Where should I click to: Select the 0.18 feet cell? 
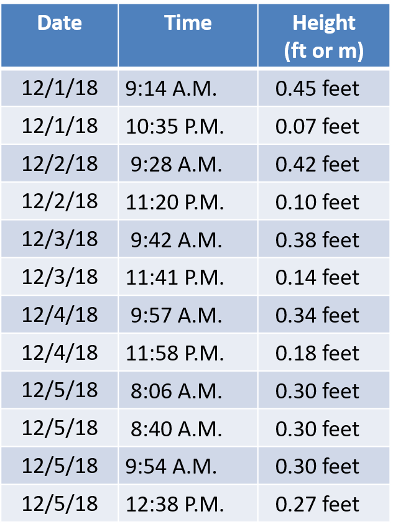(x=324, y=353)
